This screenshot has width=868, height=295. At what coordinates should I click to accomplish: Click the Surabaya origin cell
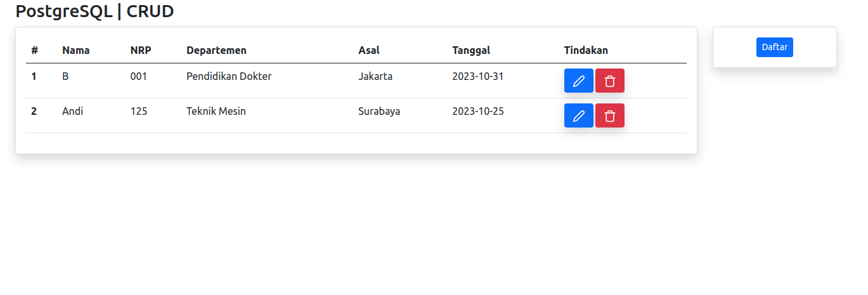point(379,112)
